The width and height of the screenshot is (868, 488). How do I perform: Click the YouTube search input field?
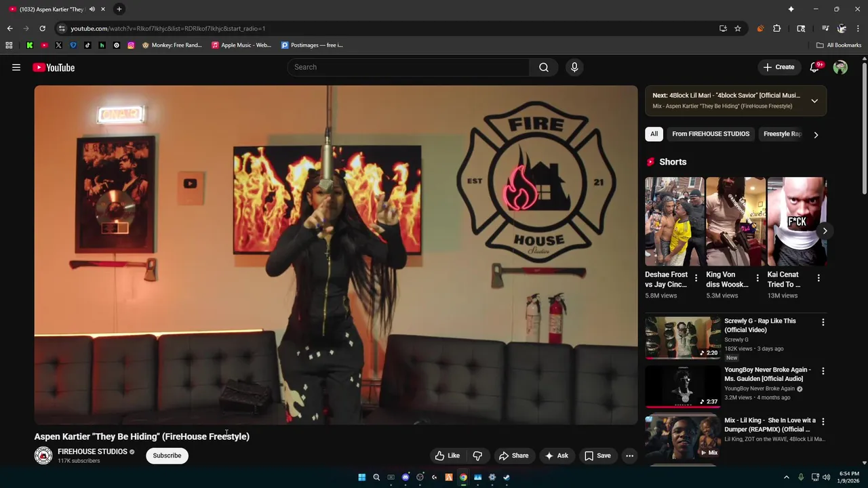click(409, 67)
